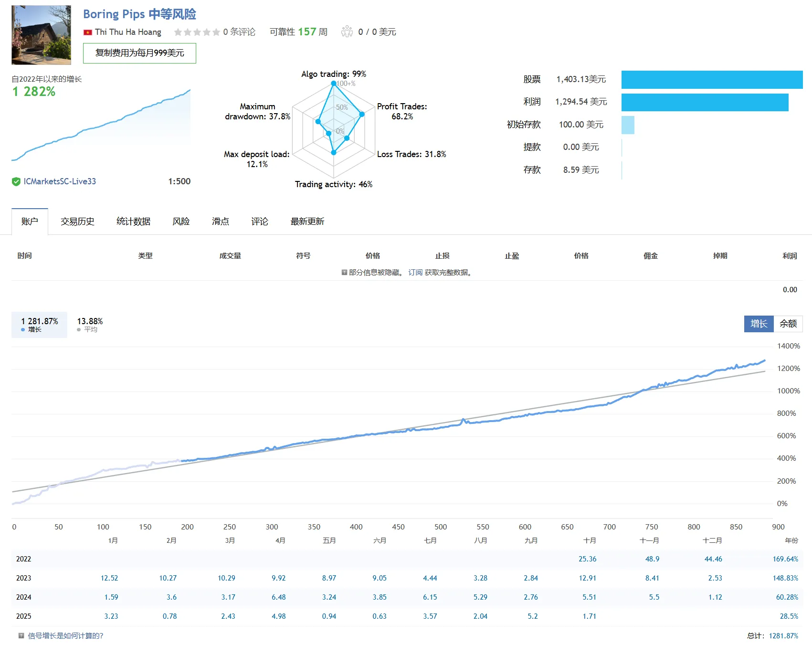Select the 1 281.87% 增长 series toggle

point(39,325)
